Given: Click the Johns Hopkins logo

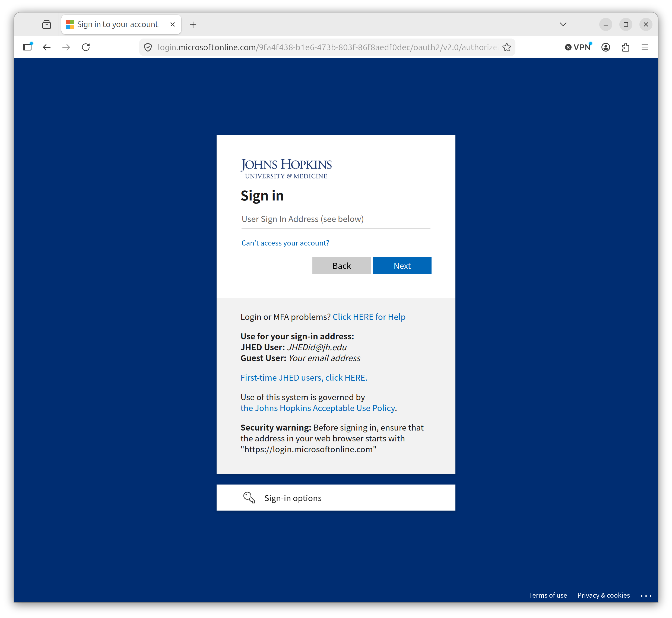Looking at the screenshot, I should pyautogui.click(x=286, y=169).
